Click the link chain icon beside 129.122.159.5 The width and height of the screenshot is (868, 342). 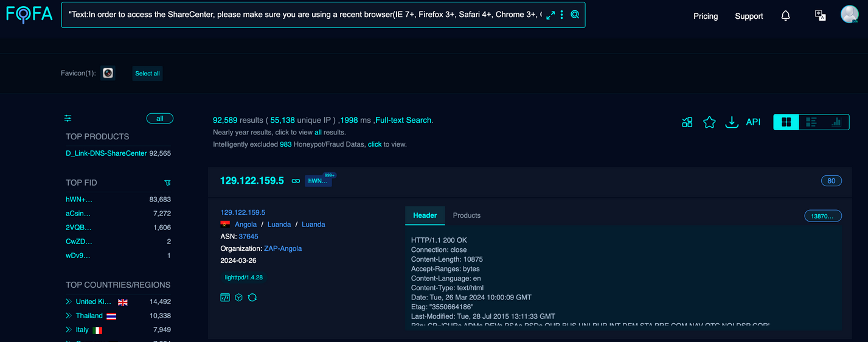pos(296,181)
